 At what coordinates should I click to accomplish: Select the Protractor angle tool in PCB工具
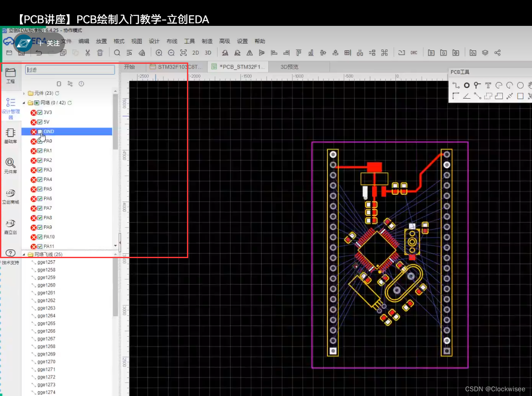[x=467, y=96]
